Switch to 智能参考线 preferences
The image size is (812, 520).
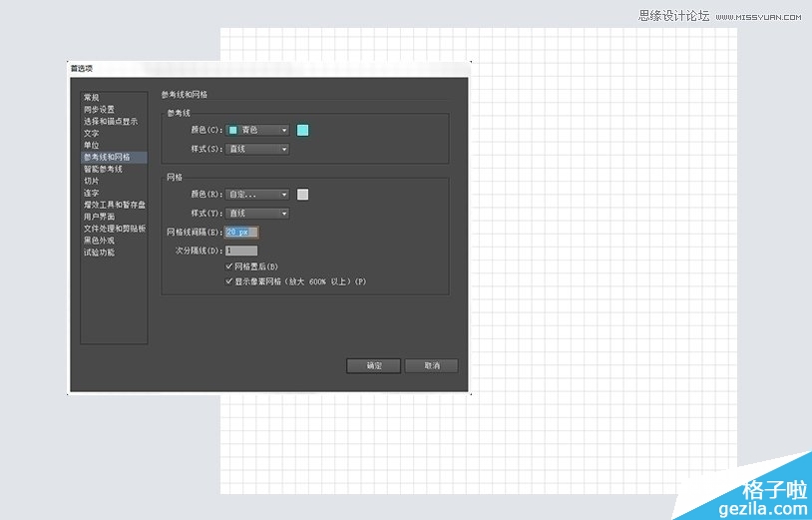(103, 170)
